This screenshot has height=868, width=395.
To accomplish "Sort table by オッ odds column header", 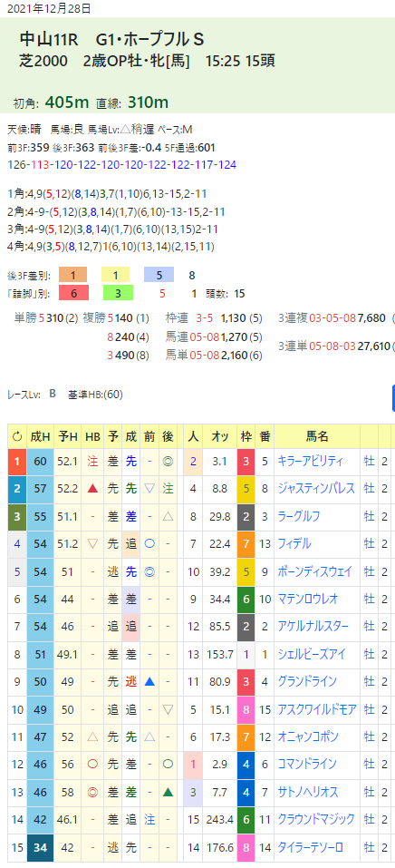I will [x=219, y=436].
